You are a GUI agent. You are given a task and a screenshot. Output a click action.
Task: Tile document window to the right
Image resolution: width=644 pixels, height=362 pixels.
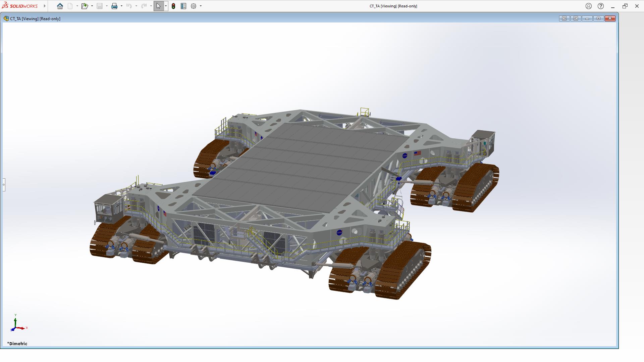coord(576,18)
